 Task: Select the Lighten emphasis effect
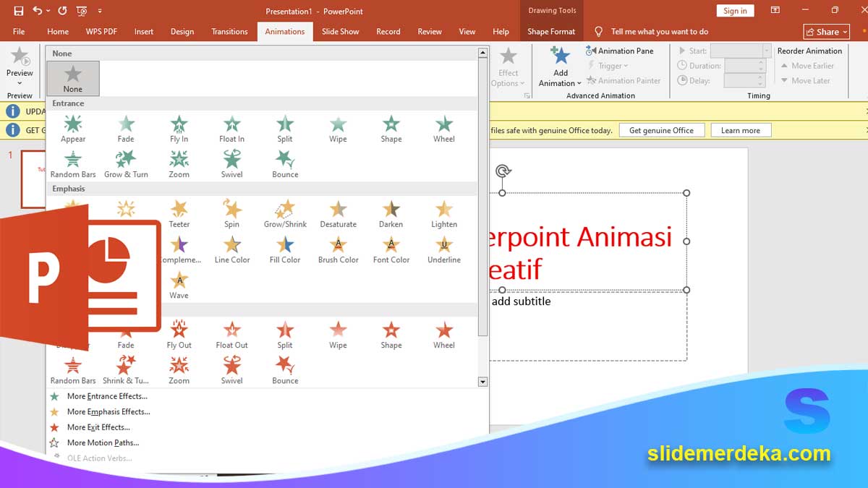pos(444,214)
